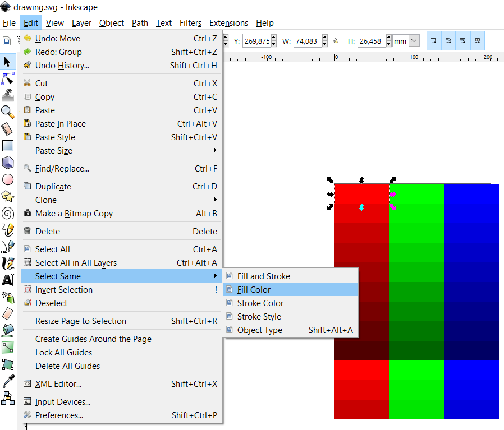Select the 3D Box tool
Screen dimensions: 504x430
pos(8,163)
